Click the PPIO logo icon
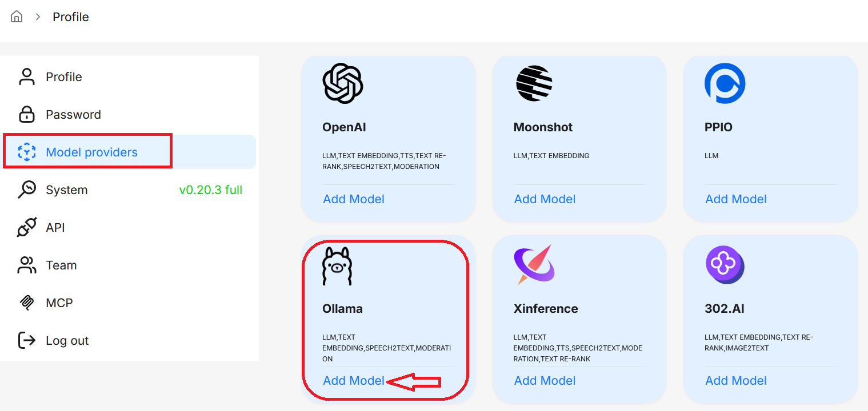Viewport: 868px width, 411px height. pyautogui.click(x=725, y=83)
